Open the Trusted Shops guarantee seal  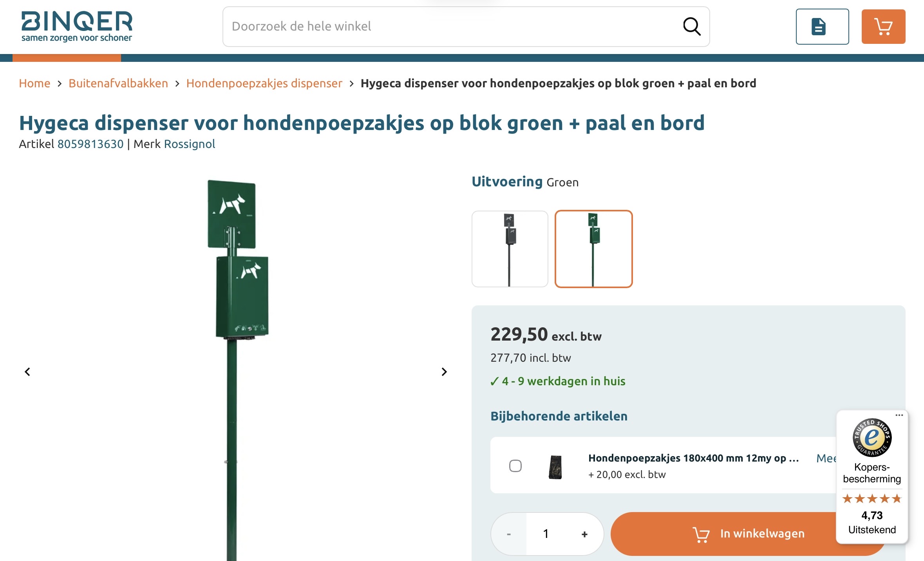(x=872, y=437)
